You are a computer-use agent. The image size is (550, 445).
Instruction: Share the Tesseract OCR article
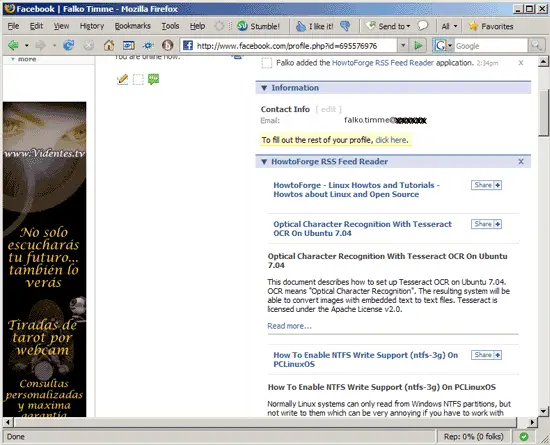pyautogui.click(x=486, y=224)
